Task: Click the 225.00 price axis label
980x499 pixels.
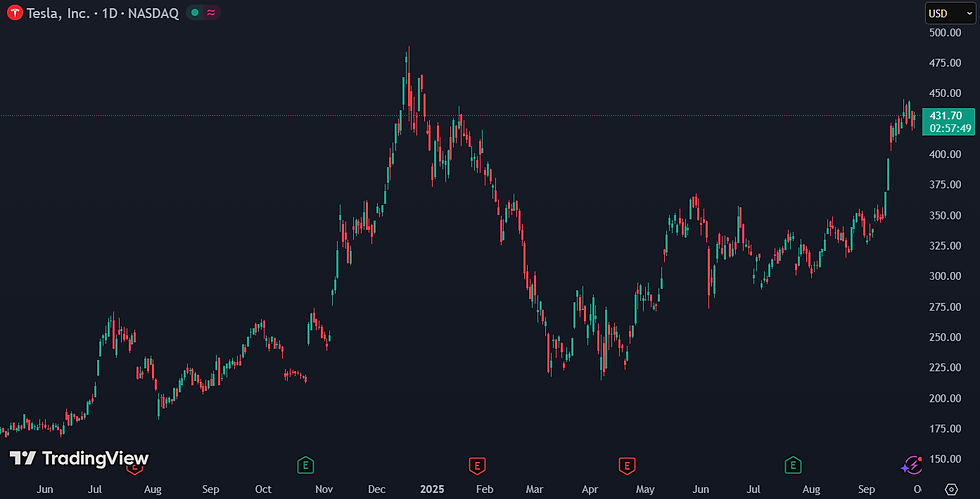Action: pos(945,367)
